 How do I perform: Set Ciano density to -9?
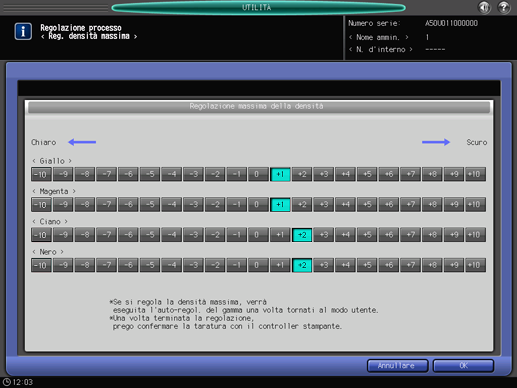point(63,235)
